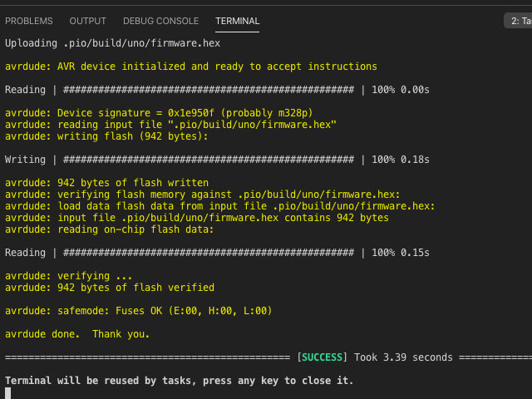Click the terminal cursor block
Image resolution: width=532 pixels, height=399 pixels.
tap(8, 393)
